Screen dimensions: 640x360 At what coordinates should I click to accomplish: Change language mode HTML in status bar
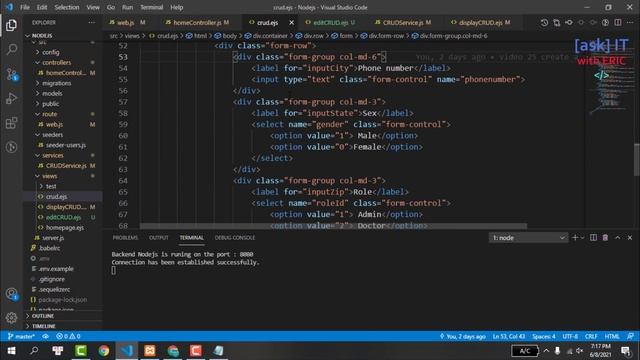[612, 336]
